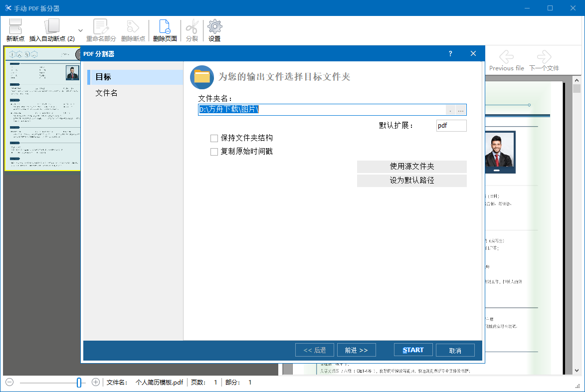The height and width of the screenshot is (392, 585).
Task: Enable 复制原始时间戳 checkbox
Action: (x=214, y=152)
